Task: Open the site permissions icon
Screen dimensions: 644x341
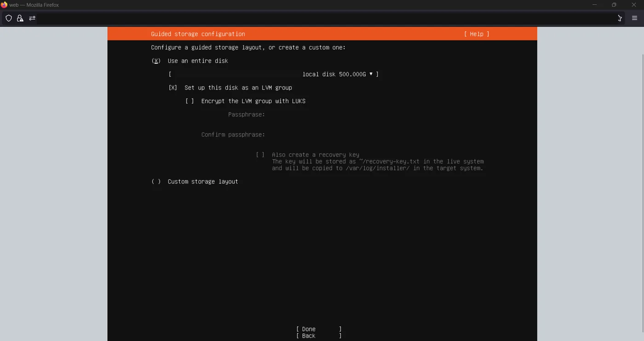Action: click(x=32, y=18)
